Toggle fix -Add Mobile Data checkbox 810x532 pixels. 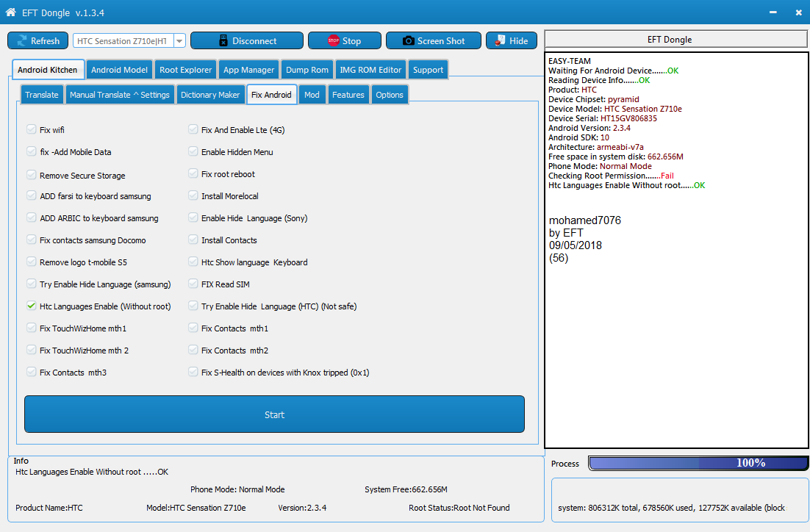click(x=32, y=151)
